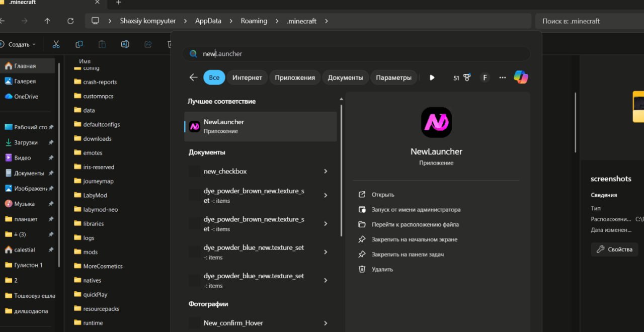Click the cut scissors icon in toolbar
Image resolution: width=644 pixels, height=332 pixels.
click(56, 44)
